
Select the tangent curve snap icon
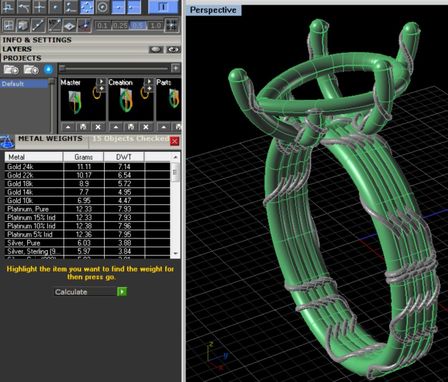(24, 7)
